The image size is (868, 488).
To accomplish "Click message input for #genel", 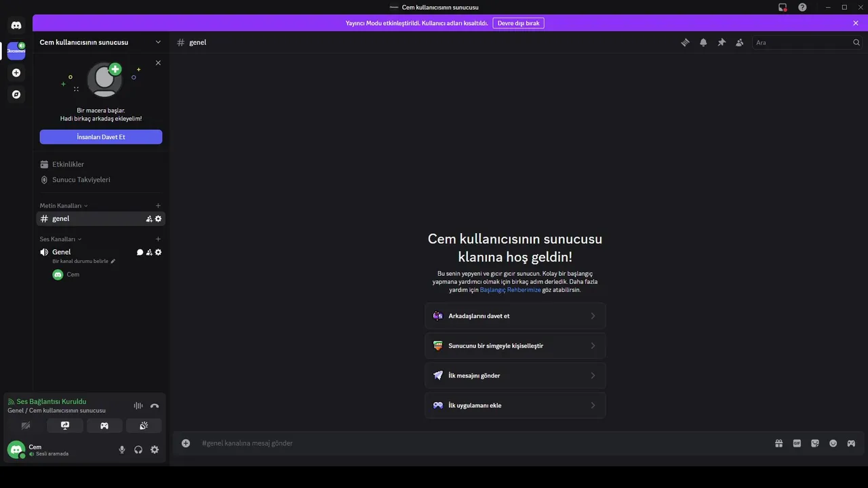I will 481,443.
